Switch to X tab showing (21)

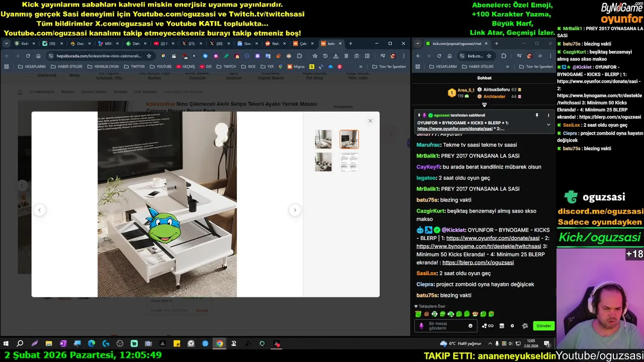click(x=191, y=44)
